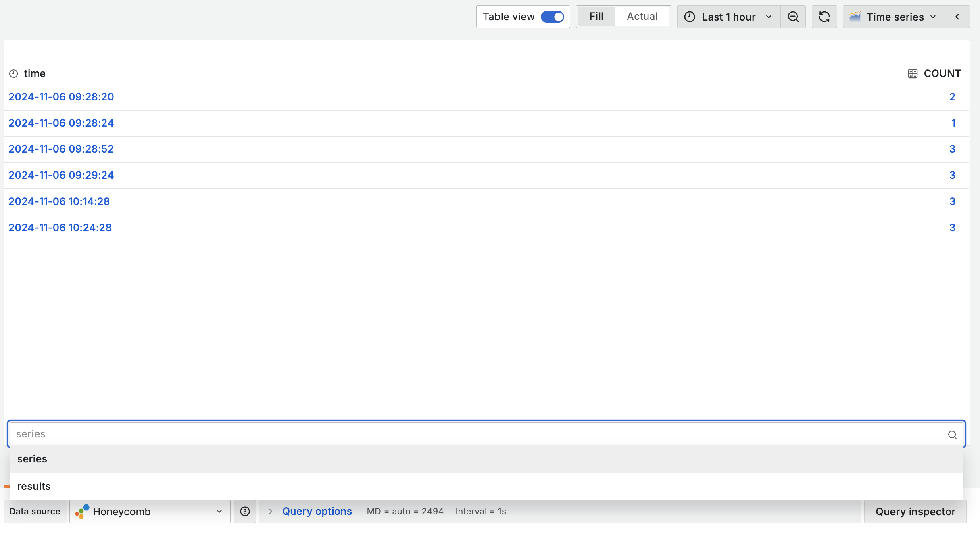The height and width of the screenshot is (535, 980).
Task: Click the clock icon beside time header
Action: click(x=14, y=74)
